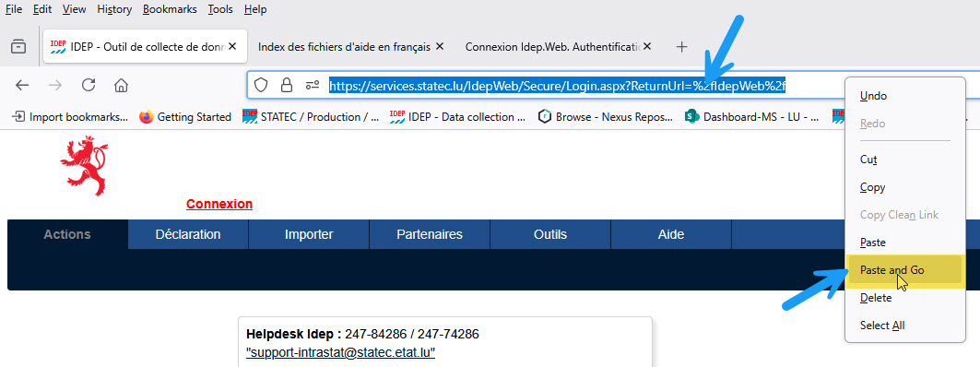
Task: Open the Partenaires navigation item
Action: click(x=430, y=234)
